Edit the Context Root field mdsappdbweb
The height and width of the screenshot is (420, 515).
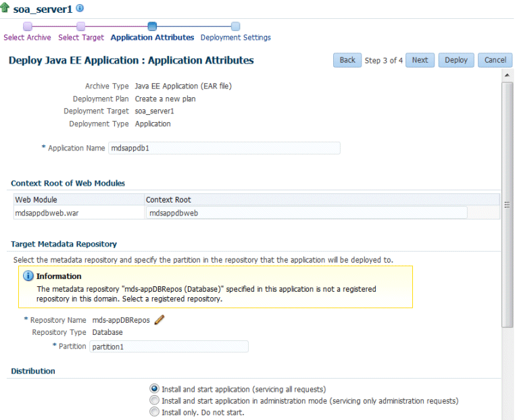coord(307,213)
